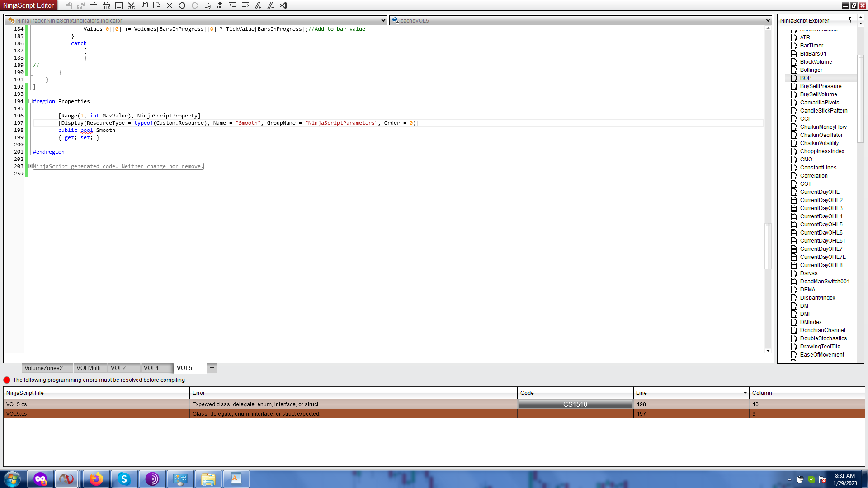
Task: Open ChaikinMoneyFlow in the explorer
Action: coord(823,127)
